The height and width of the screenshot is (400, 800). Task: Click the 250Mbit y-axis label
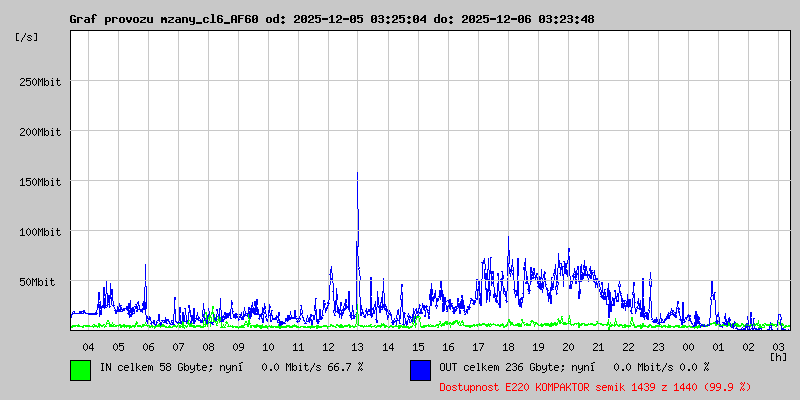[40, 82]
